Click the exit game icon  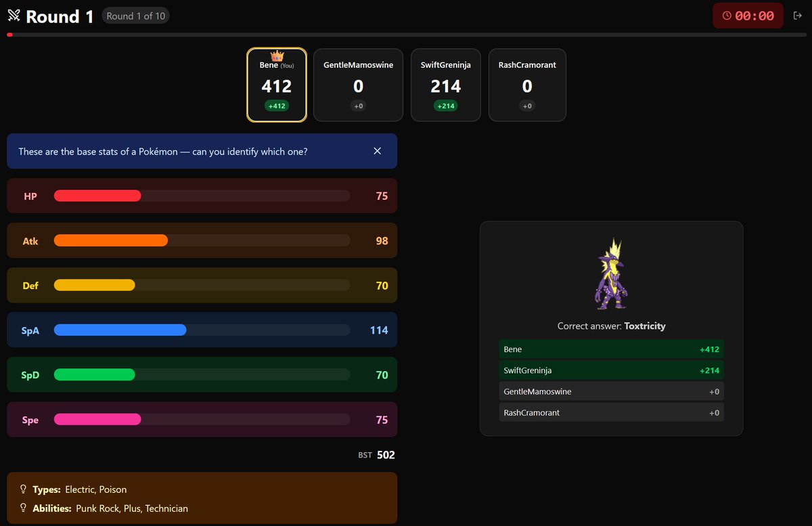pos(797,16)
